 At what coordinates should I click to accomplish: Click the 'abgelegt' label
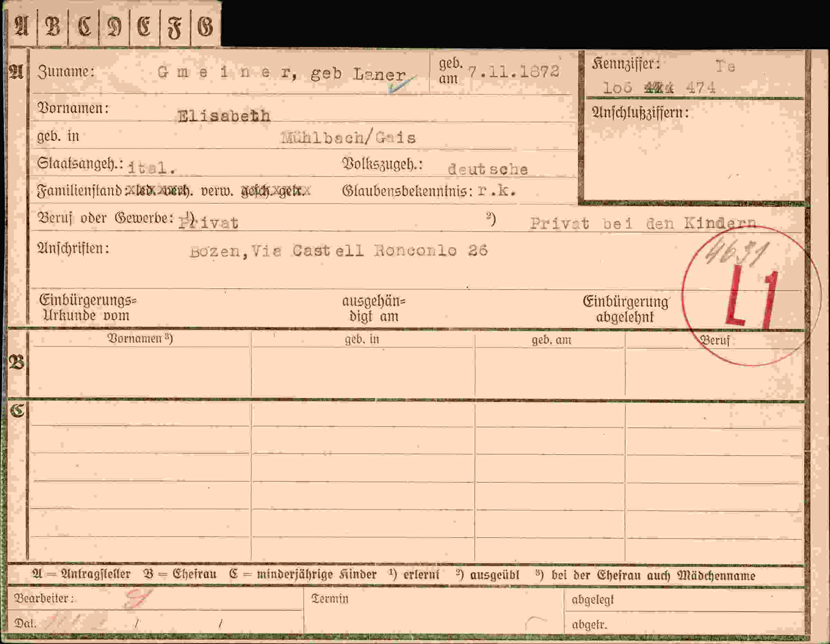[x=593, y=600]
